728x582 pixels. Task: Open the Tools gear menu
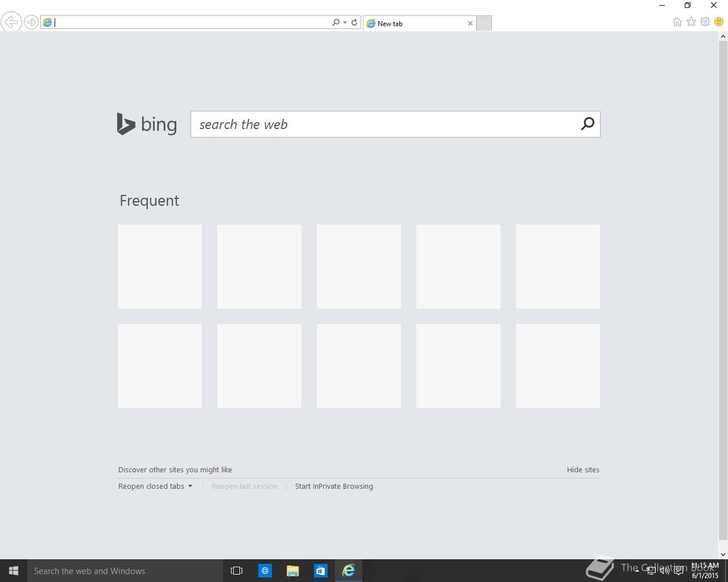(705, 22)
